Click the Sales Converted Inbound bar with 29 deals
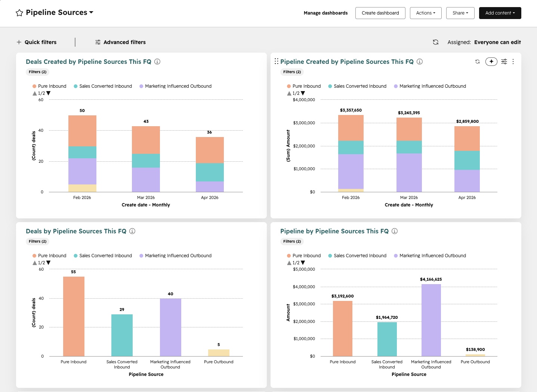Image resolution: width=537 pixels, height=392 pixels. coord(122,335)
